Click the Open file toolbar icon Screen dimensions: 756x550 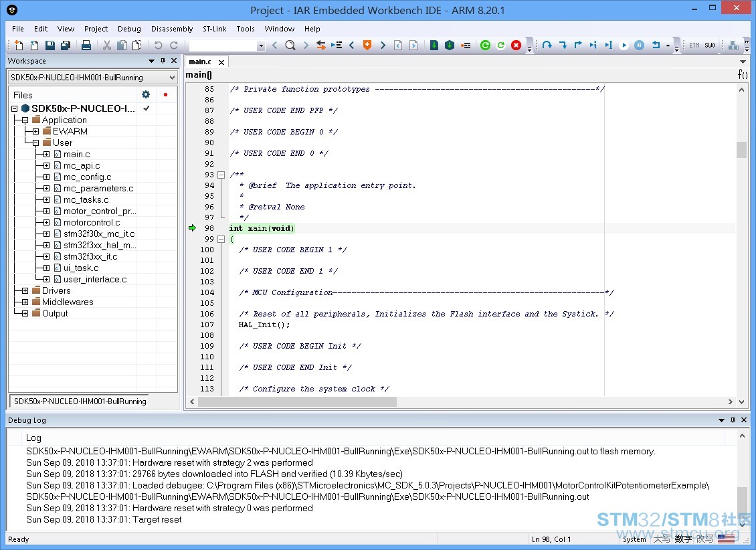point(34,45)
